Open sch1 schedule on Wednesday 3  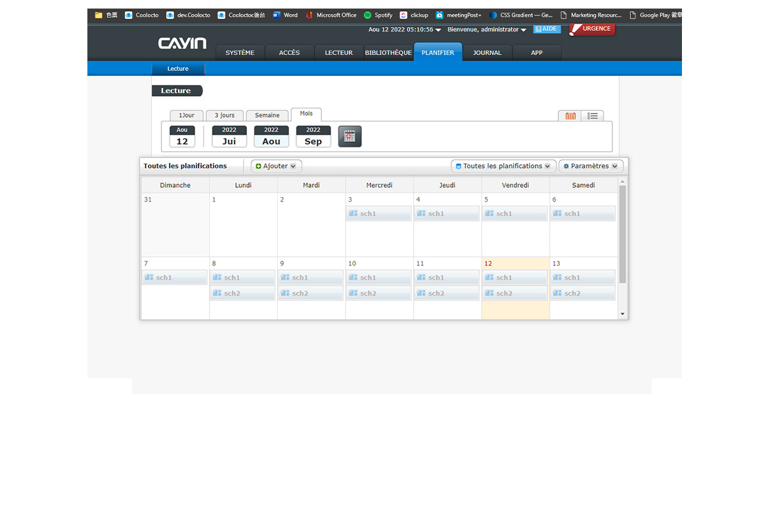(379, 213)
